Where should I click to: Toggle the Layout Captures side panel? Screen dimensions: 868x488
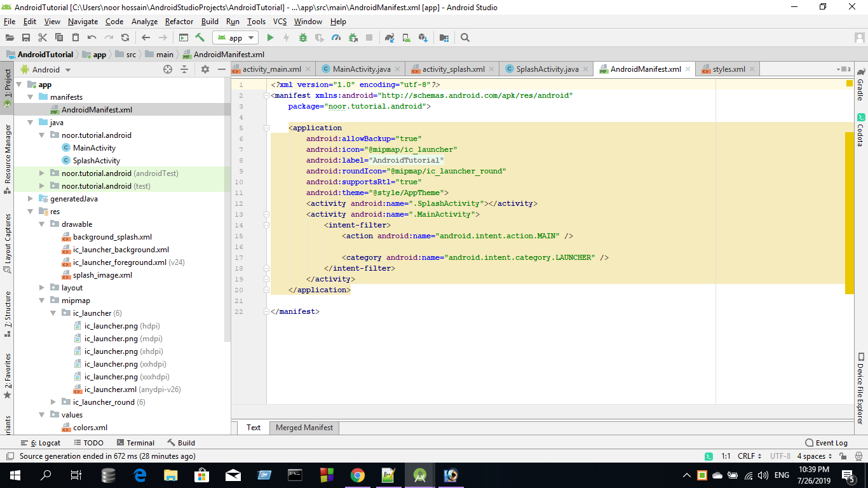pyautogui.click(x=8, y=243)
